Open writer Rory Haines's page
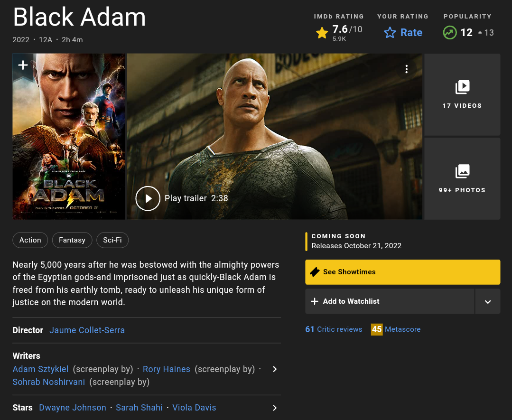 [167, 369]
